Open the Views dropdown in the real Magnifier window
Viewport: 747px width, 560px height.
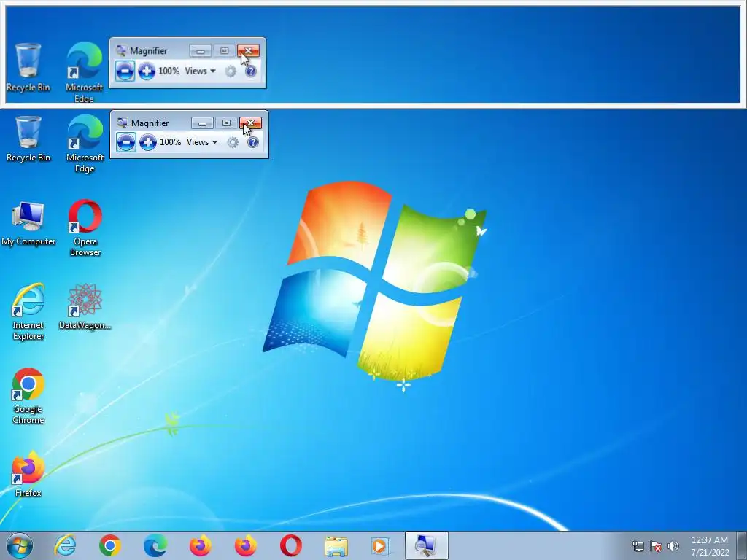[202, 142]
